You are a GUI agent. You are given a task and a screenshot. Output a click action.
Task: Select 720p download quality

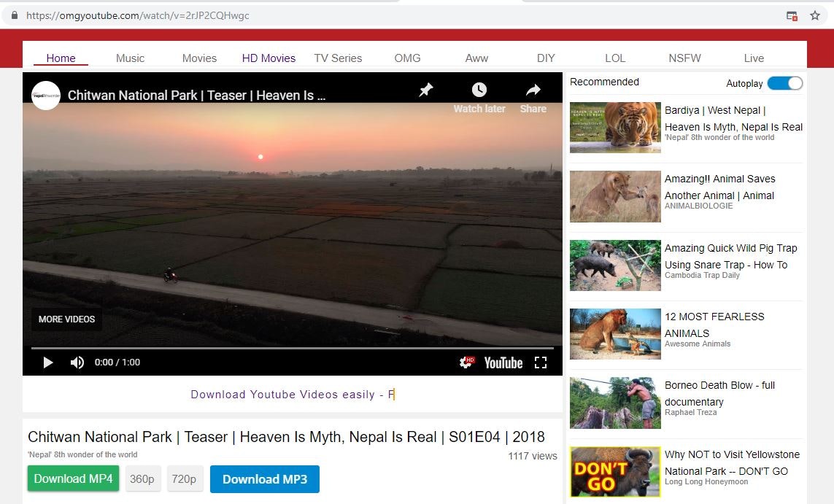[185, 478]
